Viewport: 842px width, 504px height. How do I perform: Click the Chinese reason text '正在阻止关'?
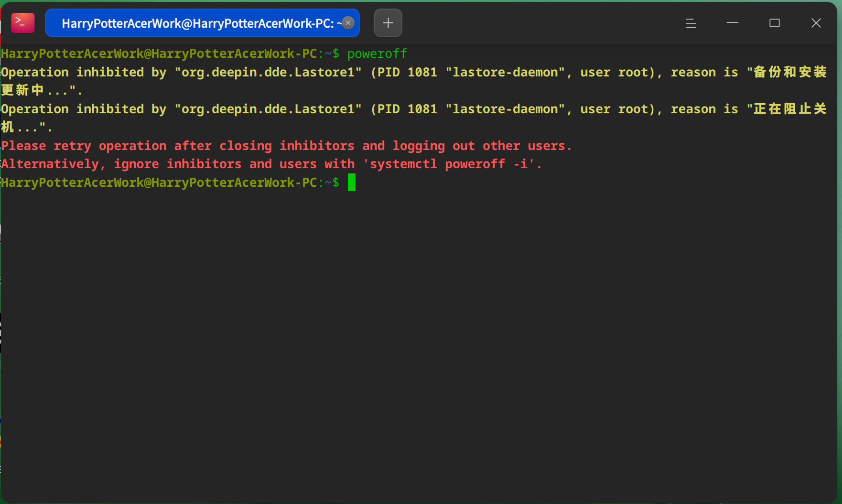point(790,109)
